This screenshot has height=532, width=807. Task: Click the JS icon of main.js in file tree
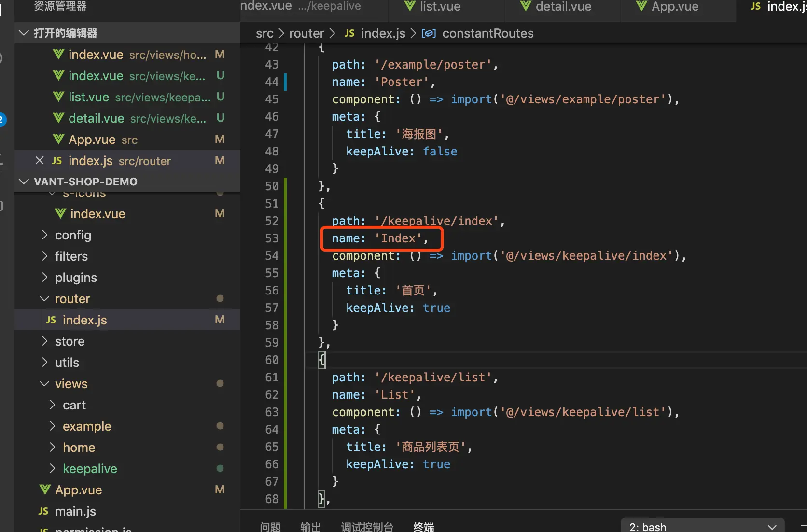[x=43, y=511]
